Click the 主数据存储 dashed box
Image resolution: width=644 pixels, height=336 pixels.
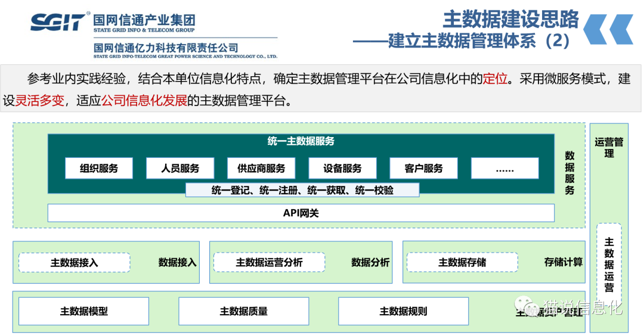click(x=462, y=263)
